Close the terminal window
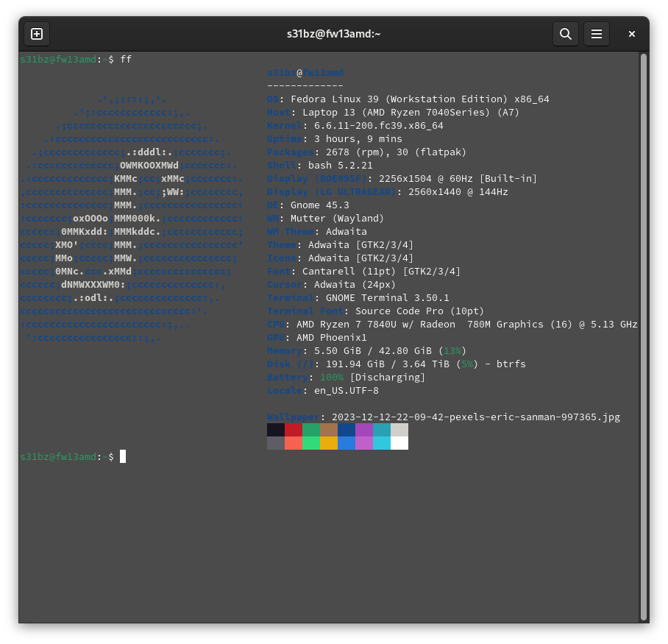 (632, 34)
